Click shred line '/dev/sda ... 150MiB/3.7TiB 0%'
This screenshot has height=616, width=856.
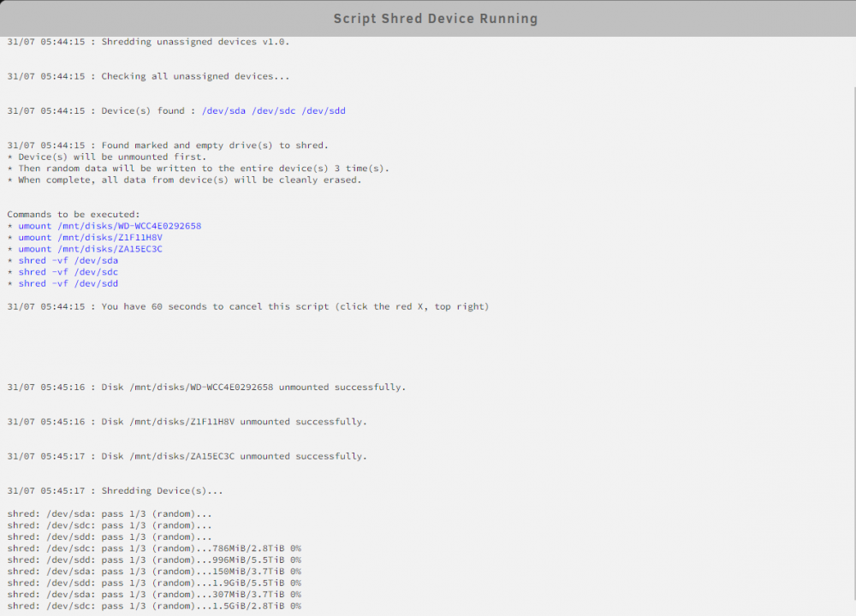[154, 572]
